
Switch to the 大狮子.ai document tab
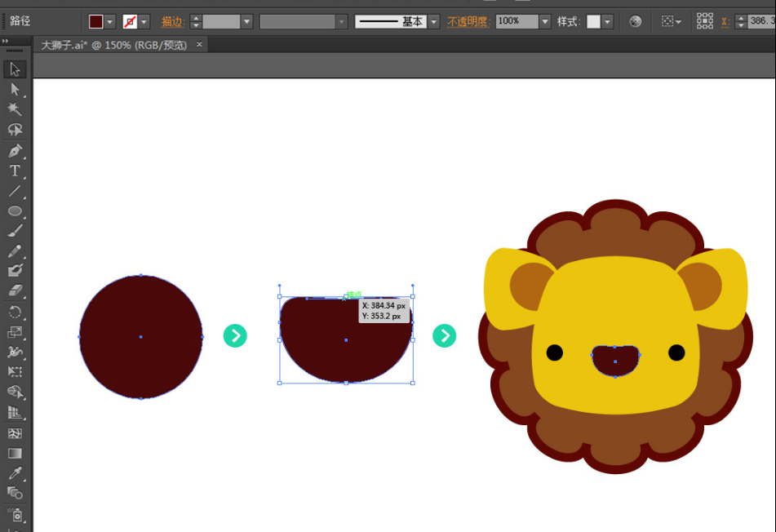point(113,45)
